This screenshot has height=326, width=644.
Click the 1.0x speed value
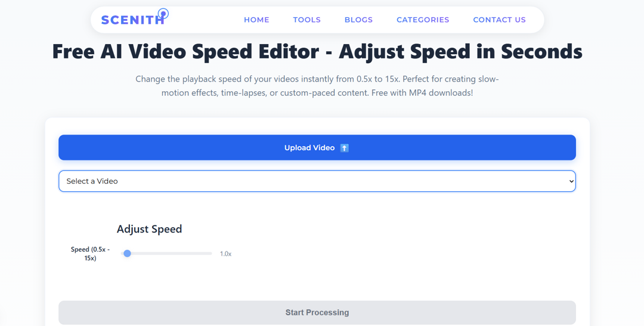coord(225,254)
